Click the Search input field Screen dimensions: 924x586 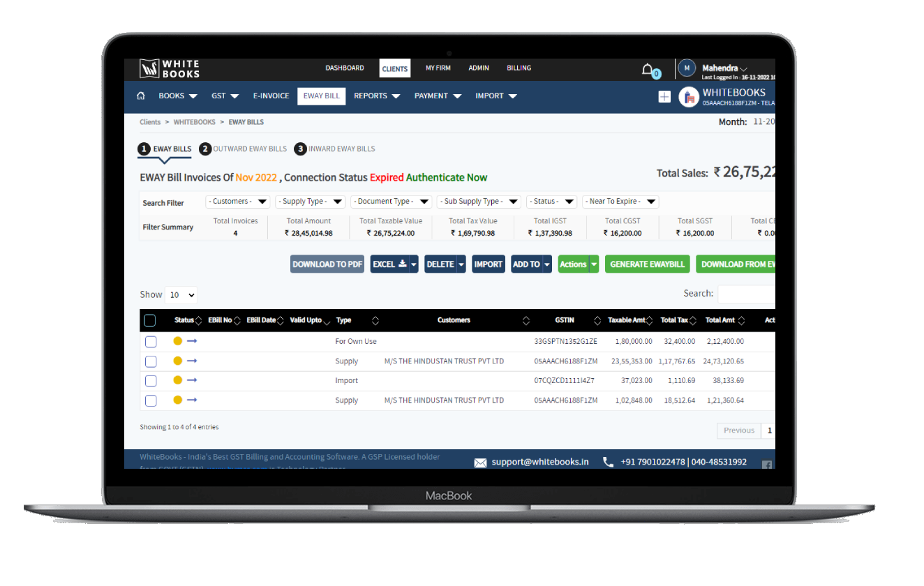[746, 294]
